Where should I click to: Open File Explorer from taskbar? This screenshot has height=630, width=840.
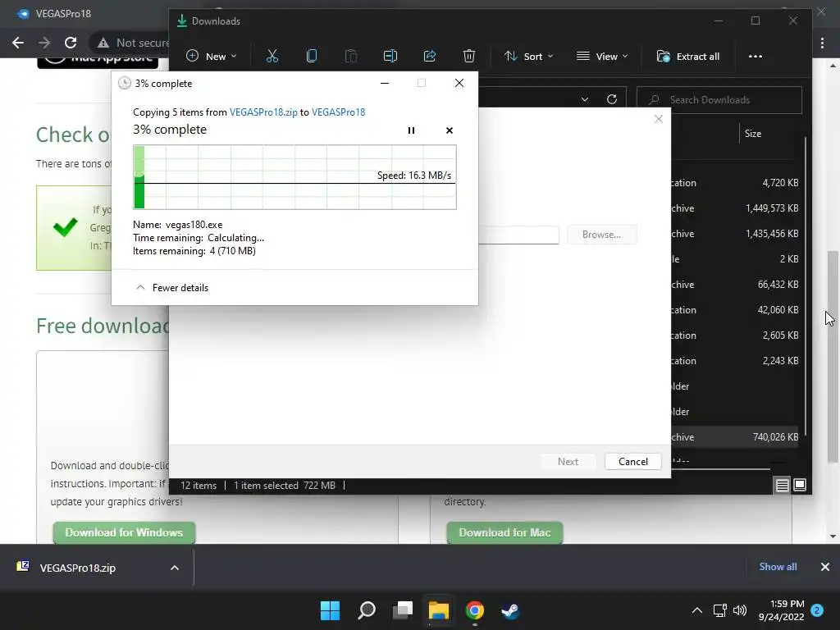coord(438,610)
